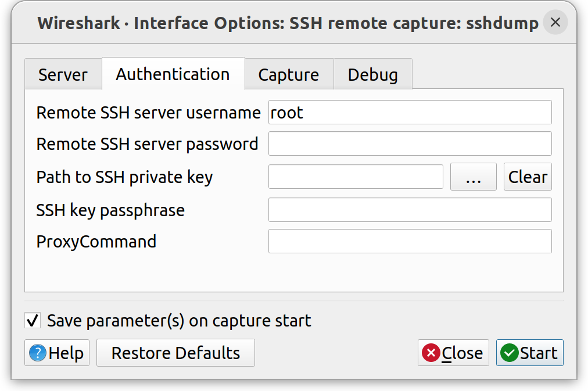The width and height of the screenshot is (588, 391).
Task: Click the red X Close button icon
Action: [431, 353]
